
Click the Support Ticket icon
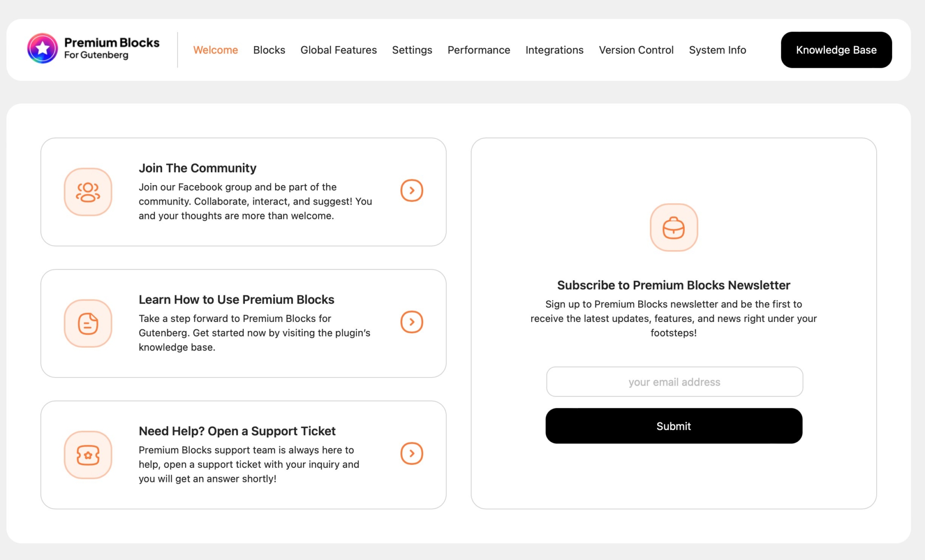(x=88, y=455)
